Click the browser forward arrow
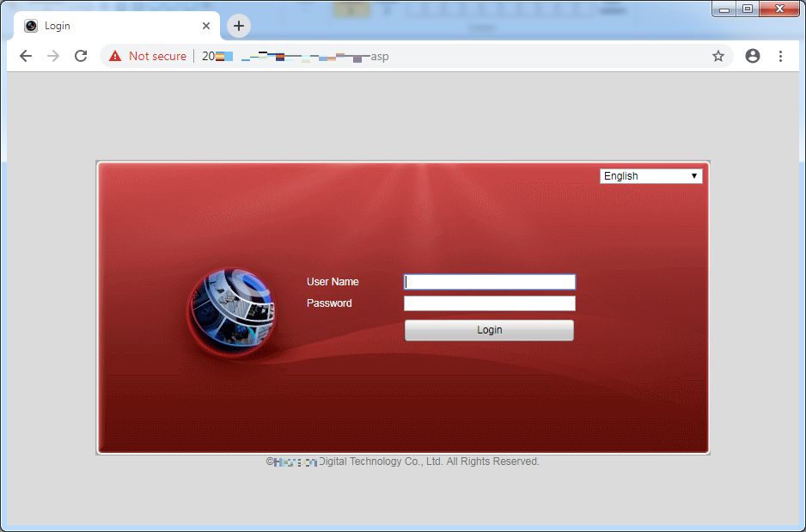806x532 pixels. click(x=53, y=56)
